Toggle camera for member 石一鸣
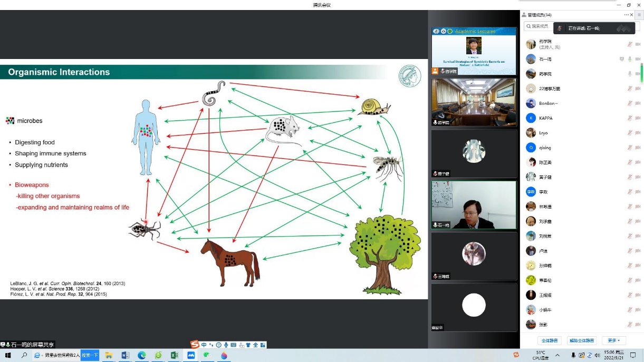The width and height of the screenshot is (644, 362). [x=637, y=59]
